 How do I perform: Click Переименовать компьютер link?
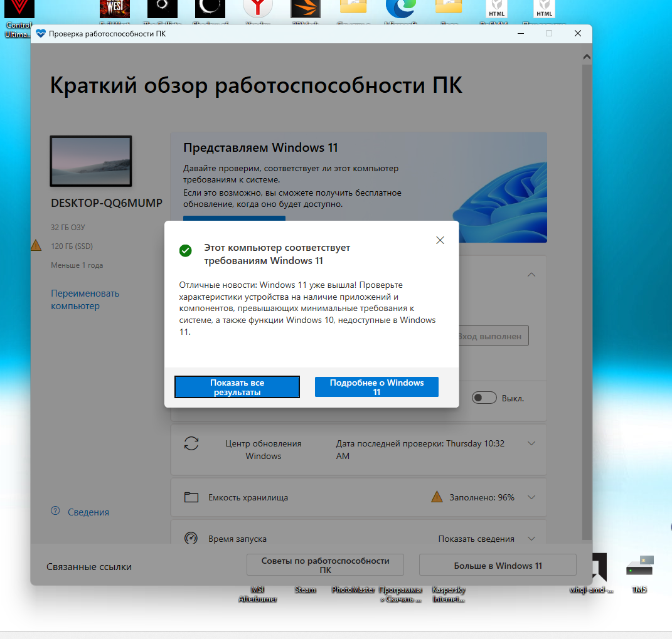click(85, 299)
